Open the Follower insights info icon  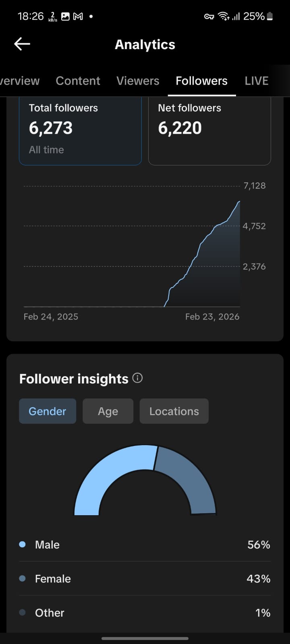(138, 378)
